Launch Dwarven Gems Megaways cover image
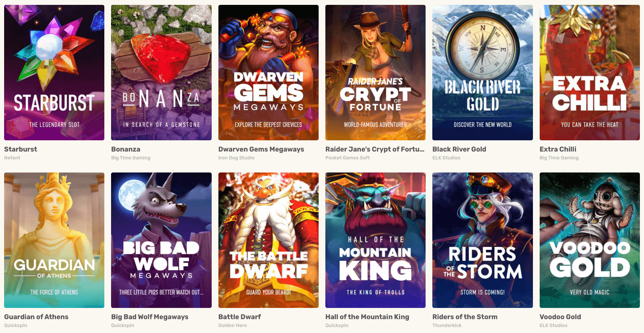 [269, 73]
